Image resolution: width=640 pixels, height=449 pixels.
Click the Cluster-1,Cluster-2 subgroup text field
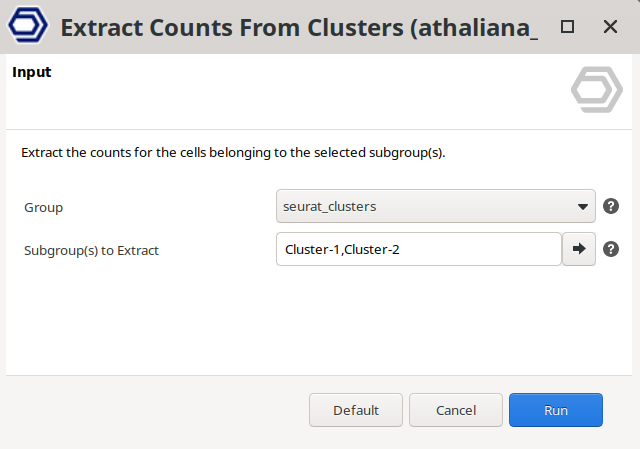(417, 249)
